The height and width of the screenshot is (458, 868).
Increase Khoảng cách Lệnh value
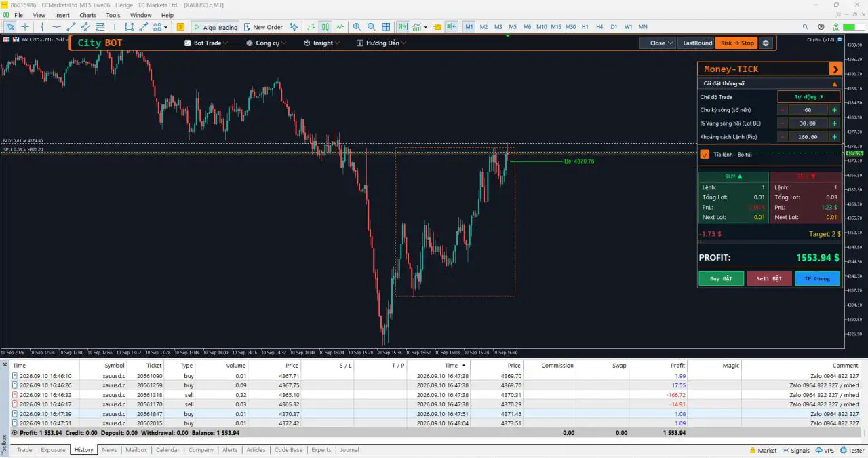[834, 136]
